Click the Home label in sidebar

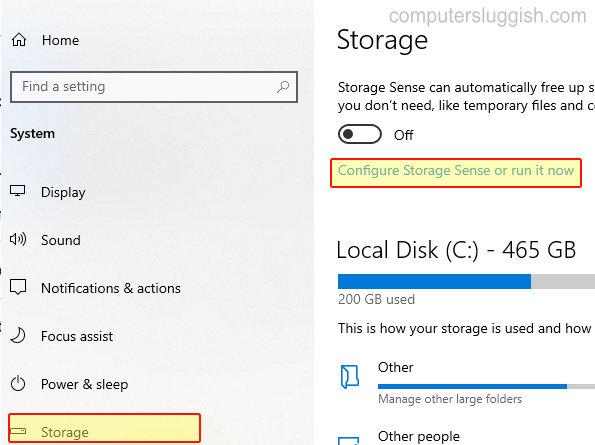click(x=60, y=40)
